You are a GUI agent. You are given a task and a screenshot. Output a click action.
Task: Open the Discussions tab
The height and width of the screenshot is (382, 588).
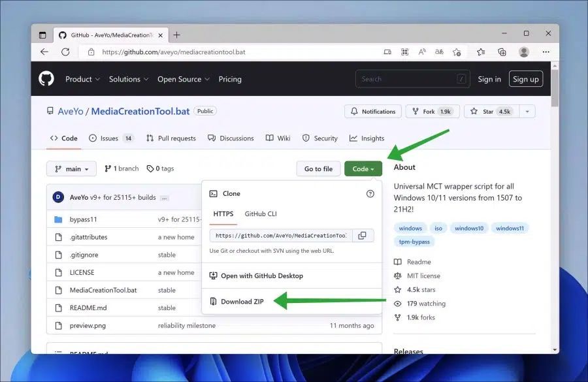(231, 138)
